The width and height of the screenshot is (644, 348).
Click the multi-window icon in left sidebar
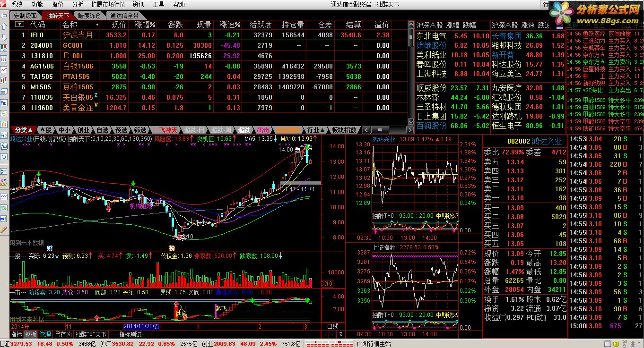click(4, 92)
